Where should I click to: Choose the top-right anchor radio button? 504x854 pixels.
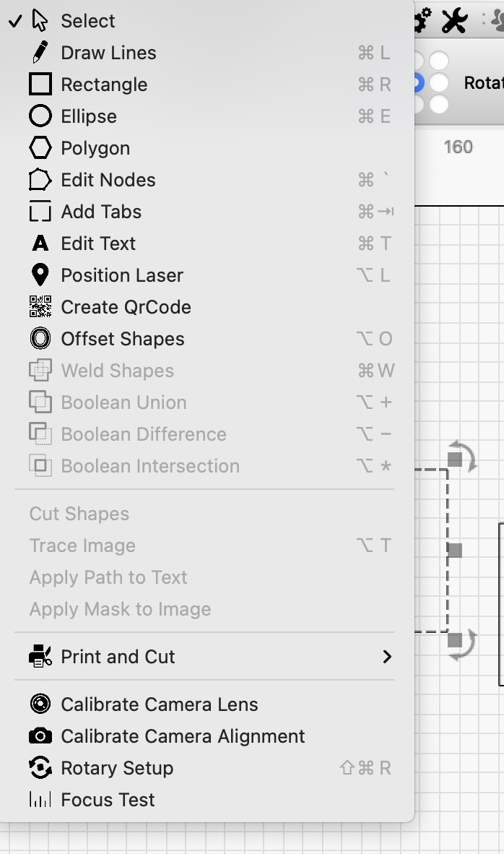pyautogui.click(x=439, y=61)
